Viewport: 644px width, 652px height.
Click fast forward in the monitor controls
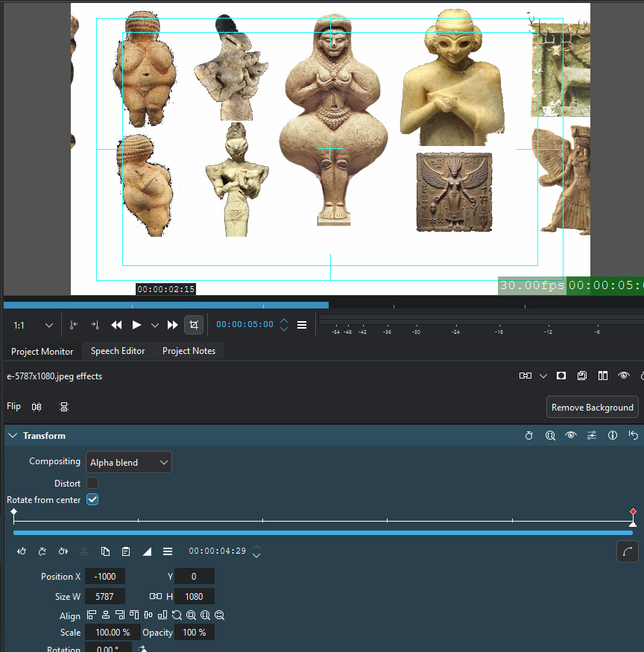(x=172, y=325)
